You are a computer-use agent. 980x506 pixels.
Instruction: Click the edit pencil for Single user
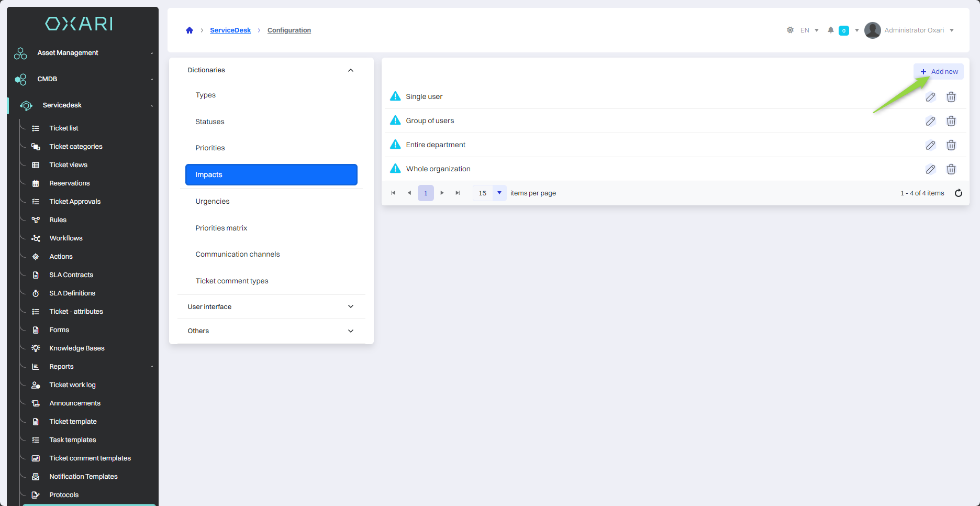(x=930, y=97)
